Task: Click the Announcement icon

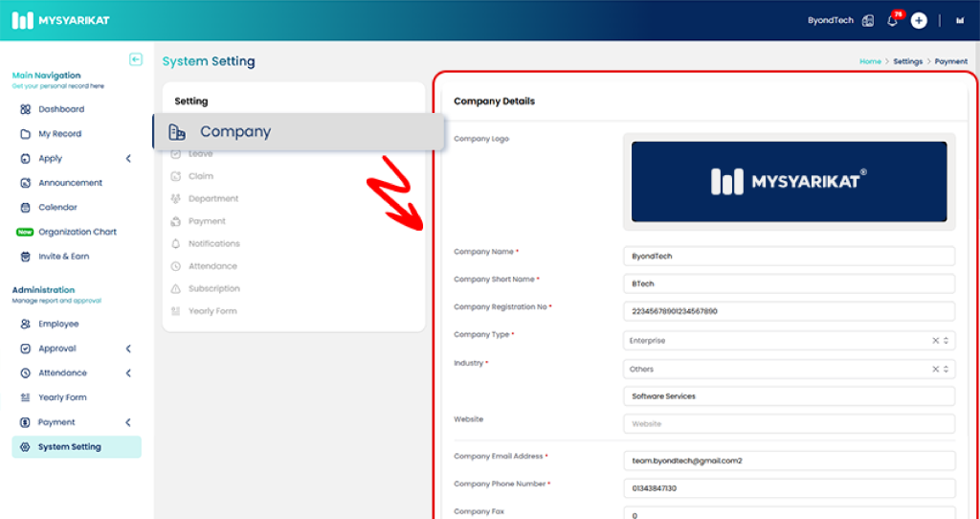Action: point(25,183)
